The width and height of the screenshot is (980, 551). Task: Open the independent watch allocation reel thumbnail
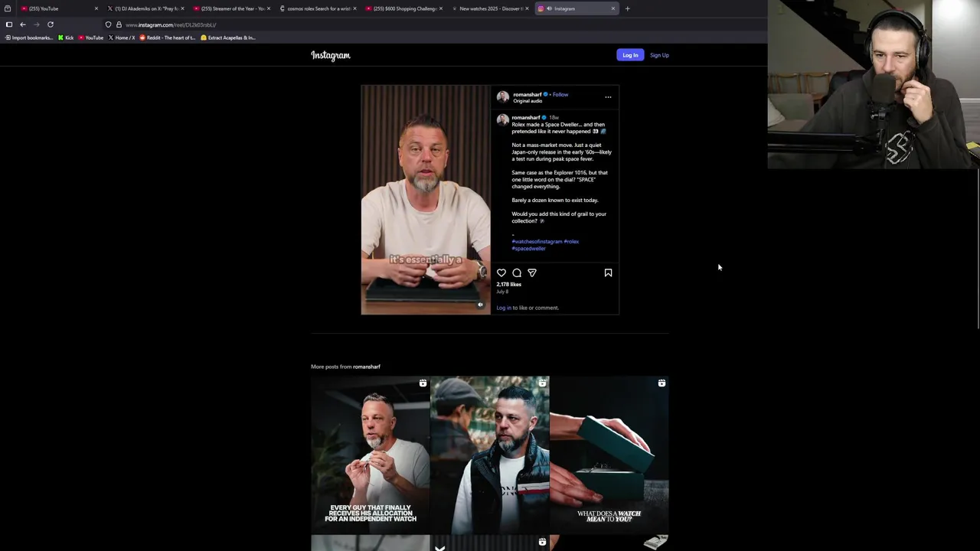[x=371, y=455]
